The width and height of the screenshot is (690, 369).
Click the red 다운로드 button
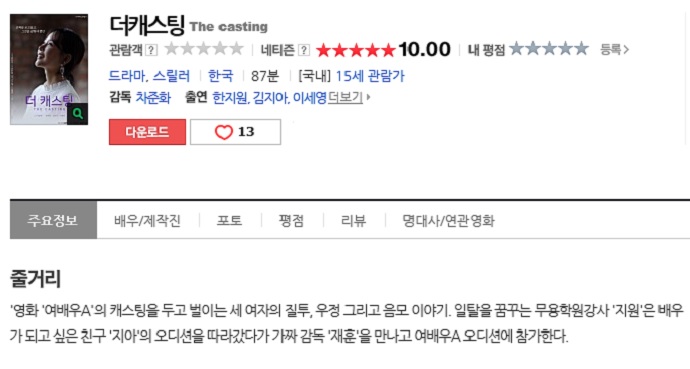pos(147,132)
